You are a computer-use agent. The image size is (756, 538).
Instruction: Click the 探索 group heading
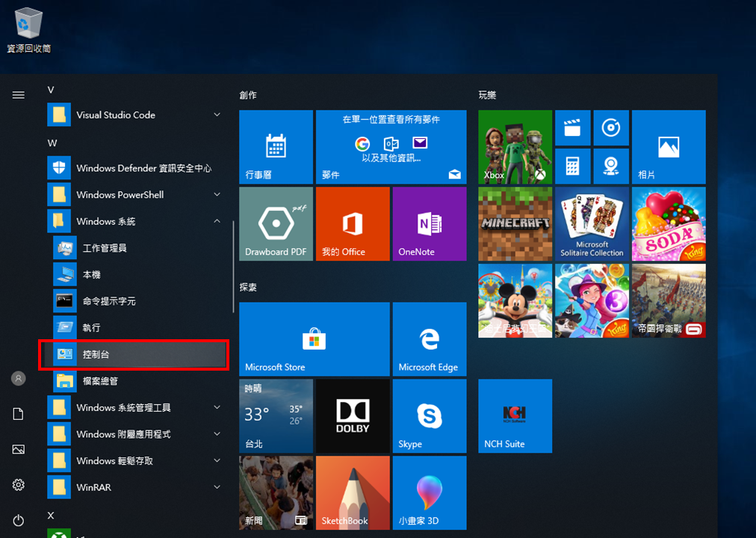[248, 288]
